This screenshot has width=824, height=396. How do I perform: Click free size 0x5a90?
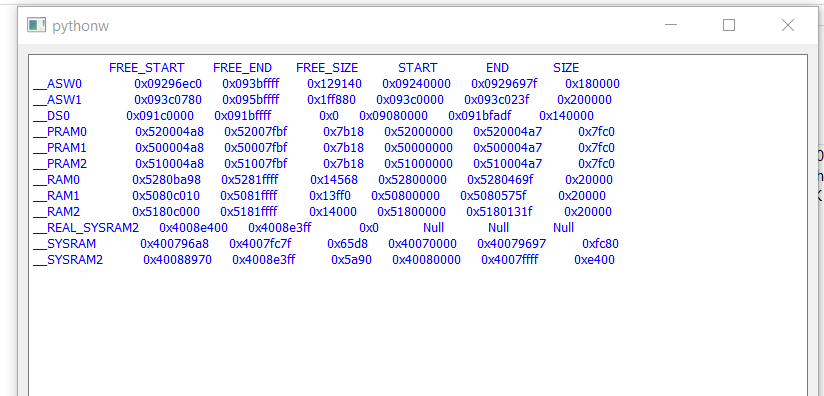click(x=352, y=260)
